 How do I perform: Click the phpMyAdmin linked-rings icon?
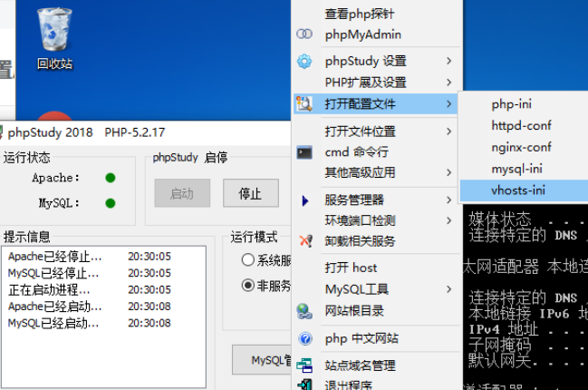click(304, 34)
